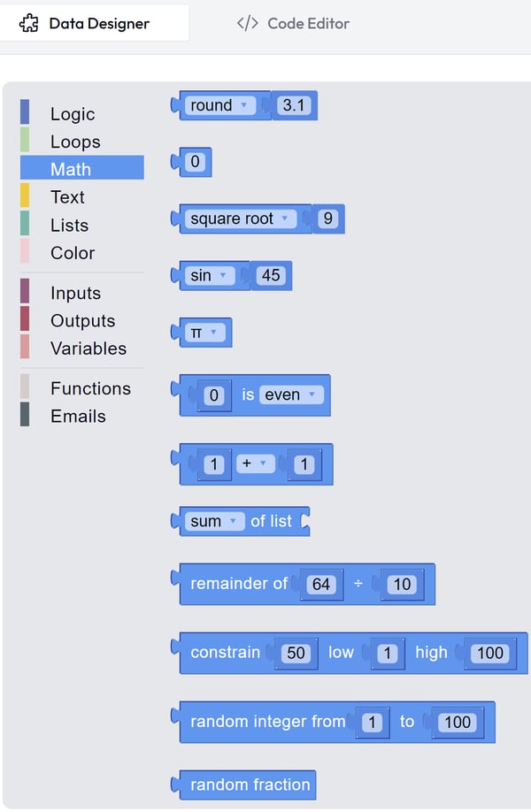Screen dimensions: 531x812
Task: Expand the square root function dropdown
Action: click(241, 218)
